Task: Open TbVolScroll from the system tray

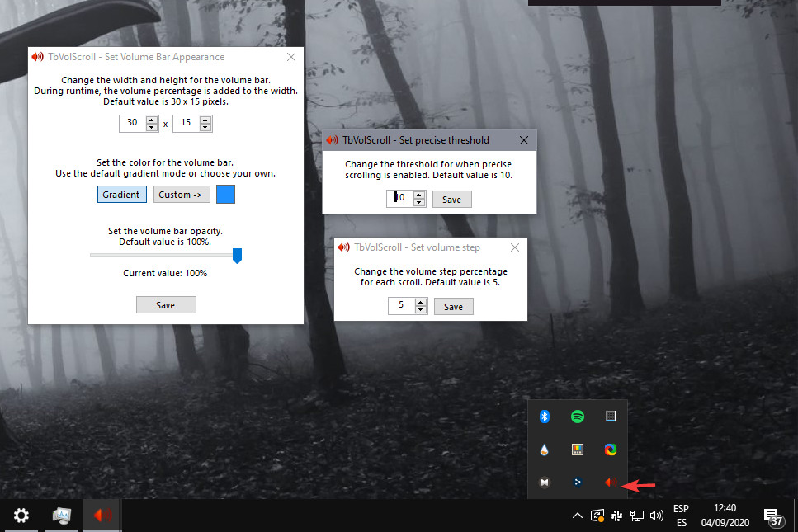Action: pos(610,483)
